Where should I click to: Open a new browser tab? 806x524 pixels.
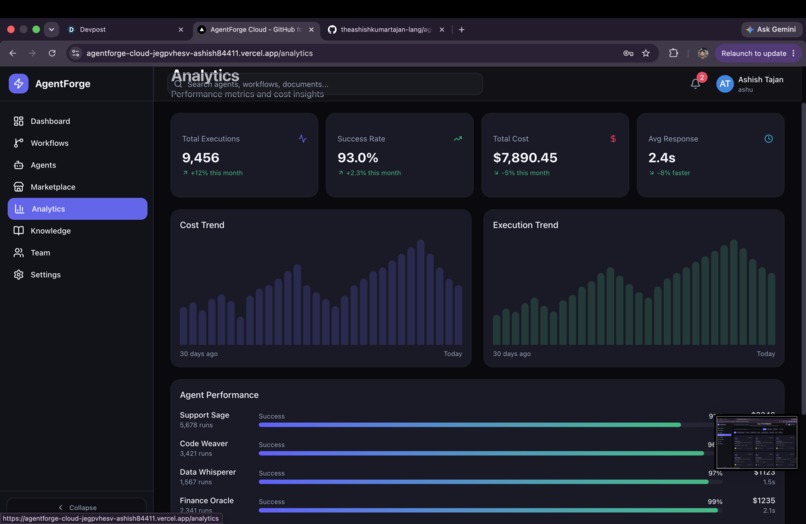[462, 30]
